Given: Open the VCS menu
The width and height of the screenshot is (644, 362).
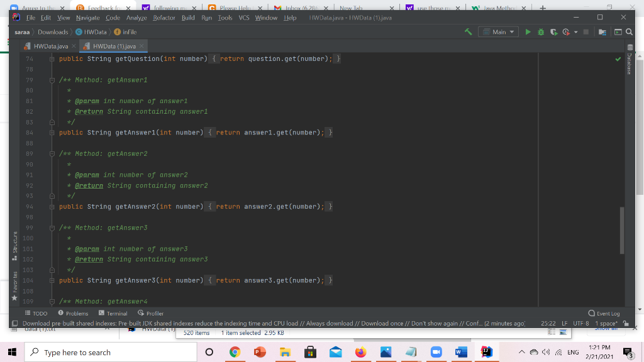Looking at the screenshot, I should pos(244,18).
